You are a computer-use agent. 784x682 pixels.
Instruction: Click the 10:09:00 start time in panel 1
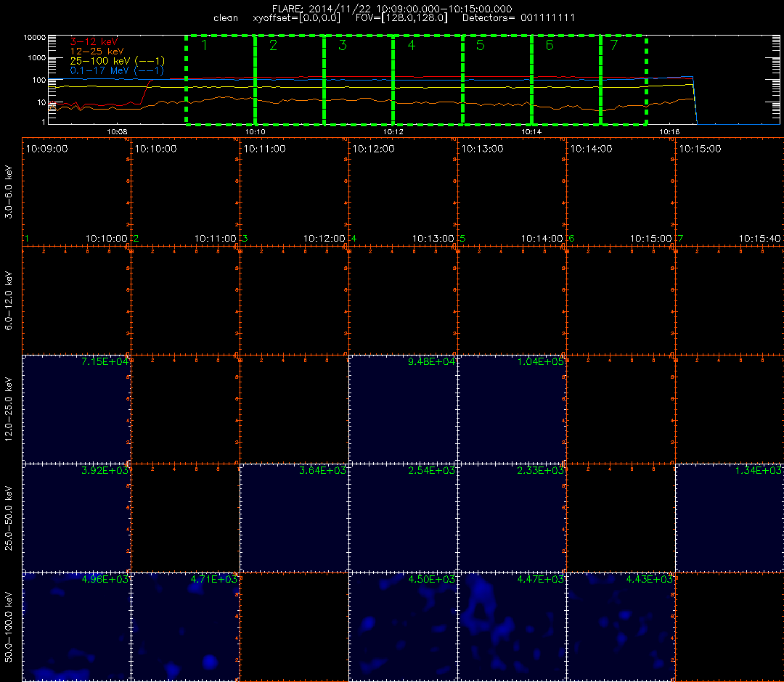46,149
